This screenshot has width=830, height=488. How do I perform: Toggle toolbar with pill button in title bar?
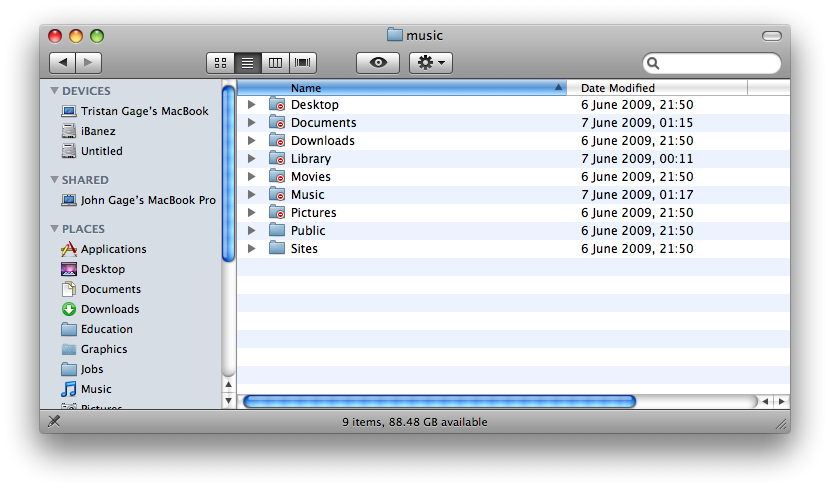[x=772, y=36]
